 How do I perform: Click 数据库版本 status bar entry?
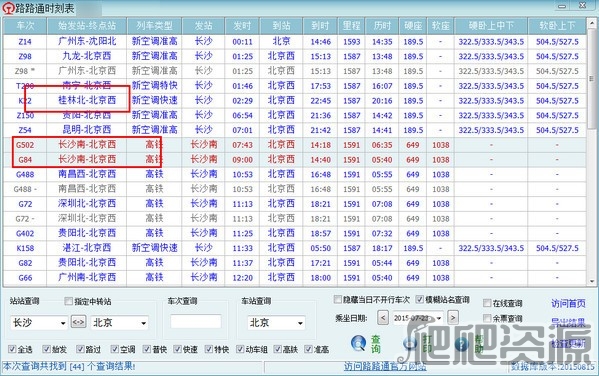click(x=553, y=368)
